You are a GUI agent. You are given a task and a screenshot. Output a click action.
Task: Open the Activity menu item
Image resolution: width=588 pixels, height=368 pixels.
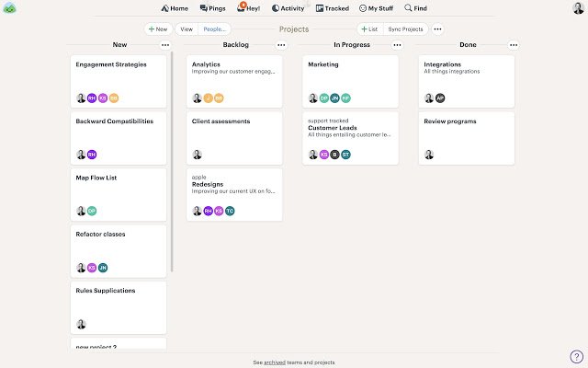[x=288, y=8]
